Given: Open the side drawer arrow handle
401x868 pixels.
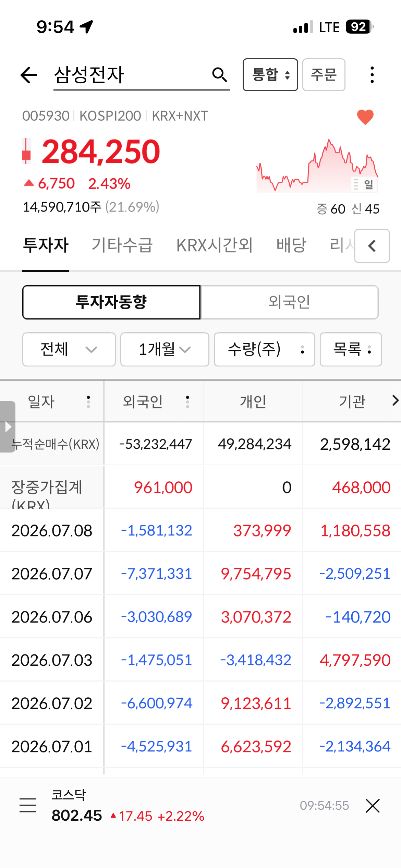Looking at the screenshot, I should [x=8, y=427].
